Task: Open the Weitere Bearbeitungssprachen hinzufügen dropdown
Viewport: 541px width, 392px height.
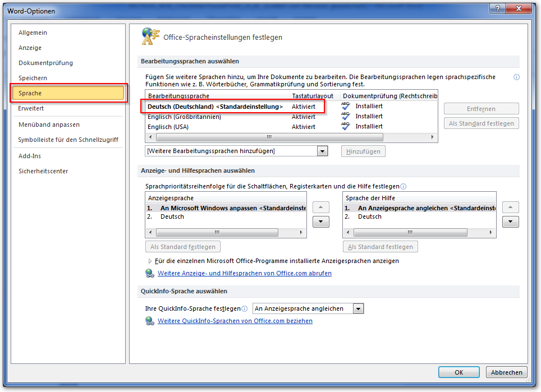Action: tap(322, 151)
